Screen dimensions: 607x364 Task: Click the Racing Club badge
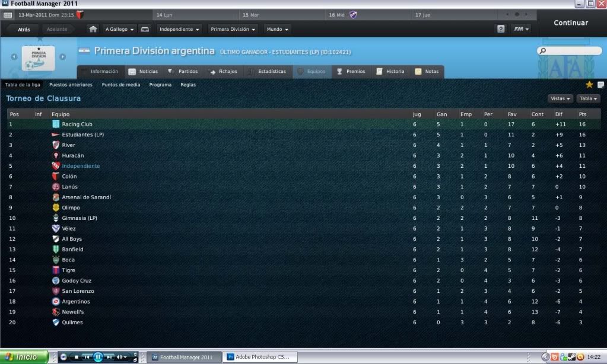coord(56,124)
